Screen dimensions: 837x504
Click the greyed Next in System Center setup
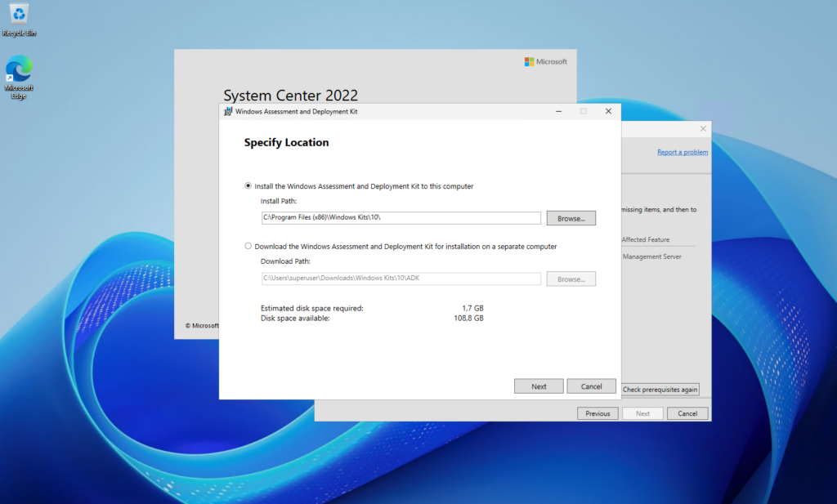642,413
